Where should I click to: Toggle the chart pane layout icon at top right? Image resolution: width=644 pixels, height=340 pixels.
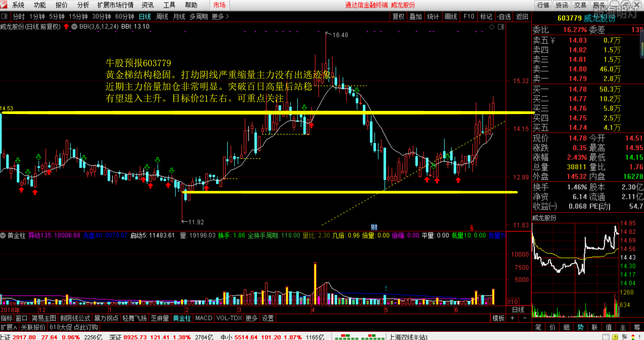(501, 27)
